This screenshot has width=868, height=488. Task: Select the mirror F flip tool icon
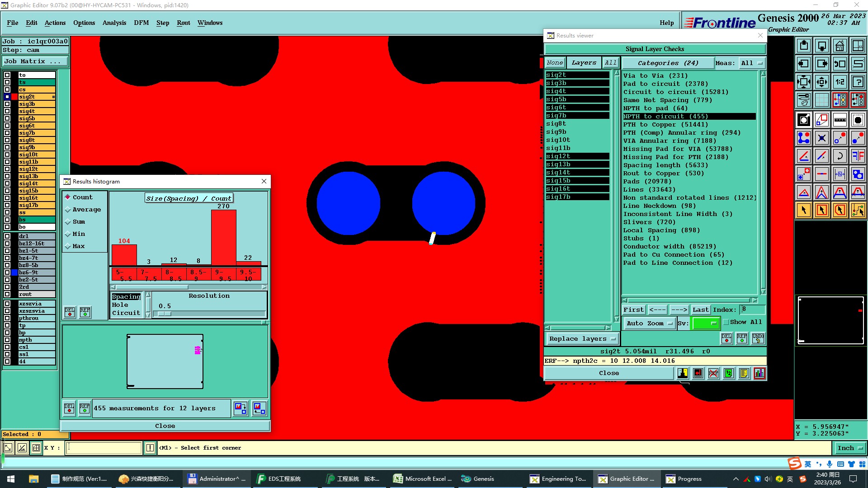858,156
